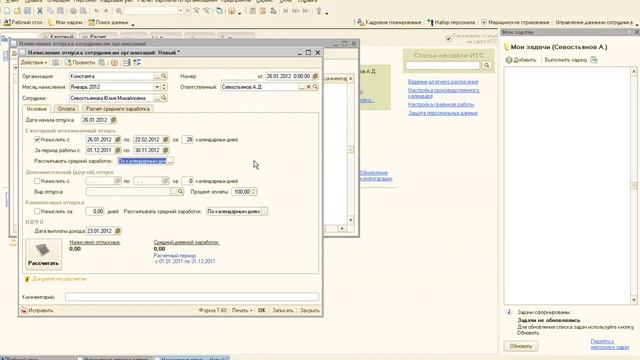The image size is (640, 360).
Task: Open Перейти к настройке задач link
Action: click(610, 344)
